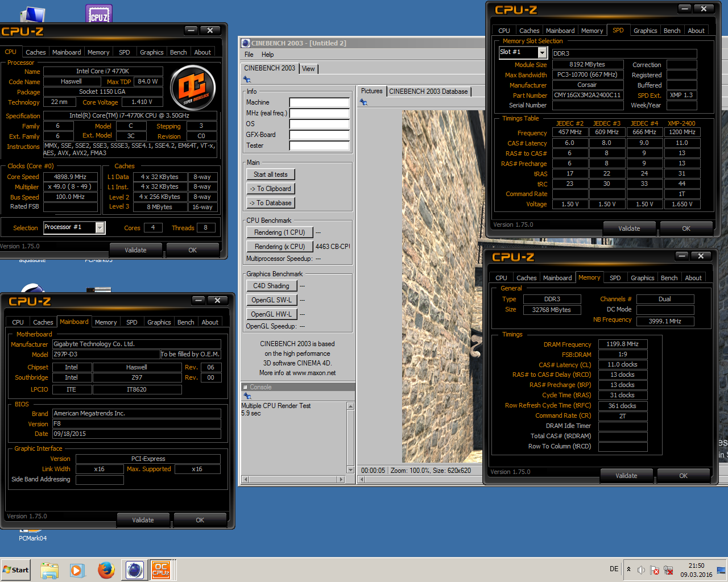This screenshot has width=728, height=582.
Task: Open About tab in the CPU-Z SPD window
Action: click(x=696, y=31)
